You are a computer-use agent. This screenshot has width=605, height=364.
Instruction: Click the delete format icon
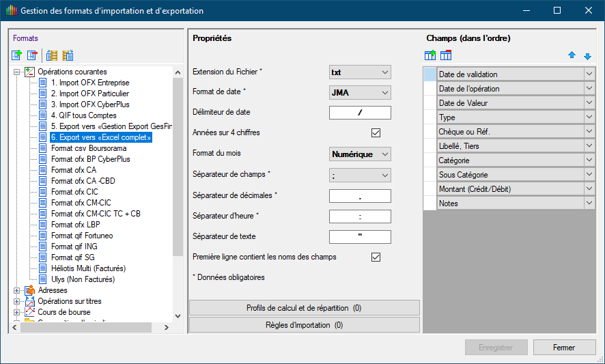click(32, 55)
